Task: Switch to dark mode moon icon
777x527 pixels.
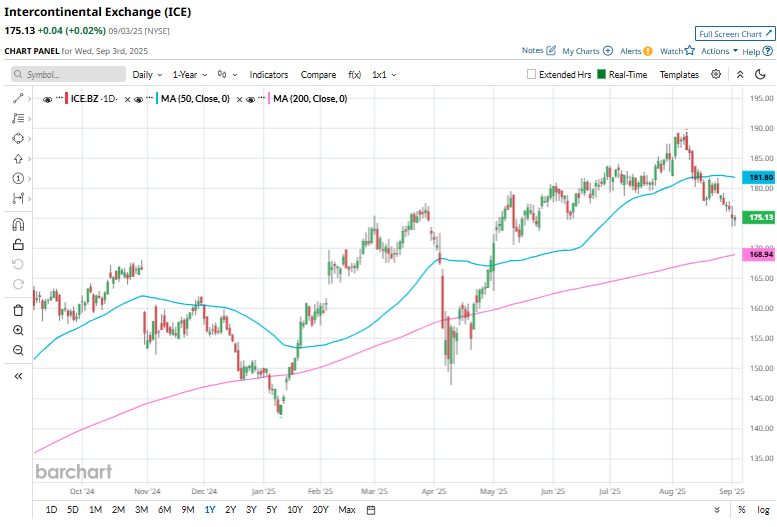Action: point(760,74)
